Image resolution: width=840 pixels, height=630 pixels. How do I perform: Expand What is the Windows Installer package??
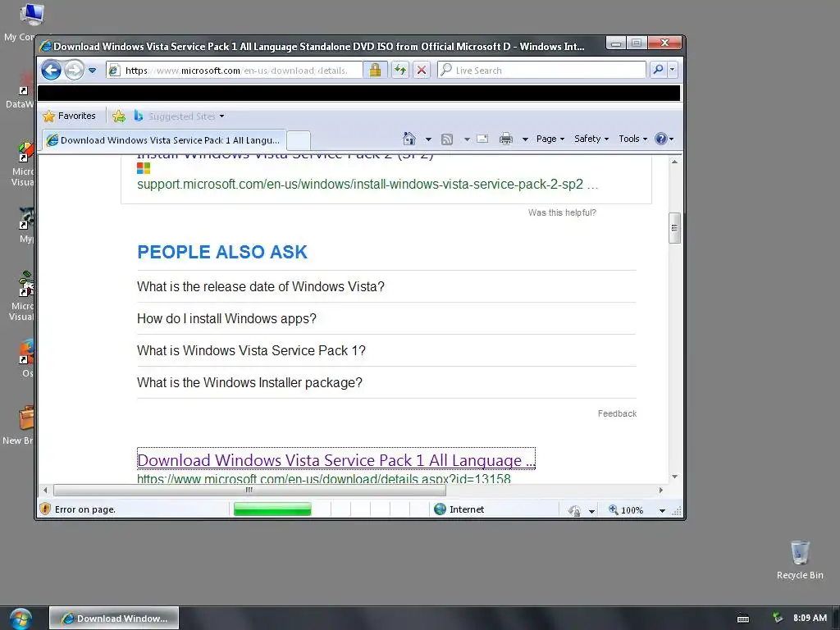click(x=386, y=382)
